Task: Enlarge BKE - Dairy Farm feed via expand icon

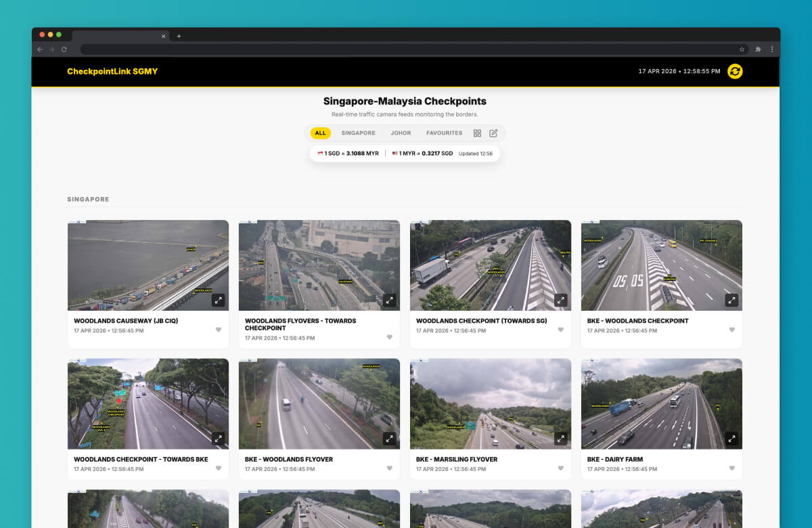Action: (x=731, y=439)
